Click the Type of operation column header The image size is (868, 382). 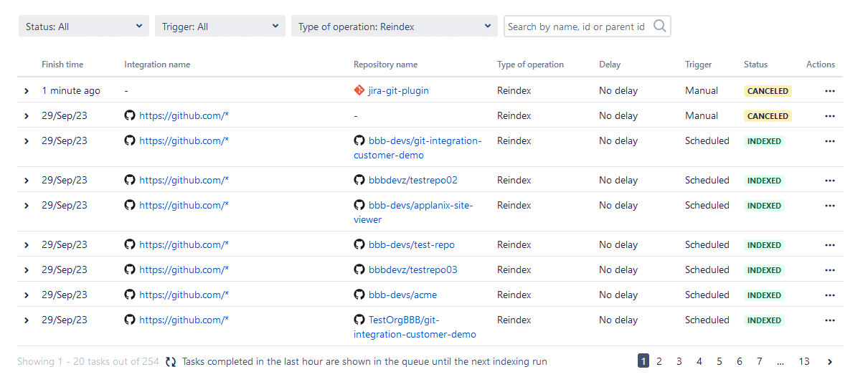click(530, 65)
